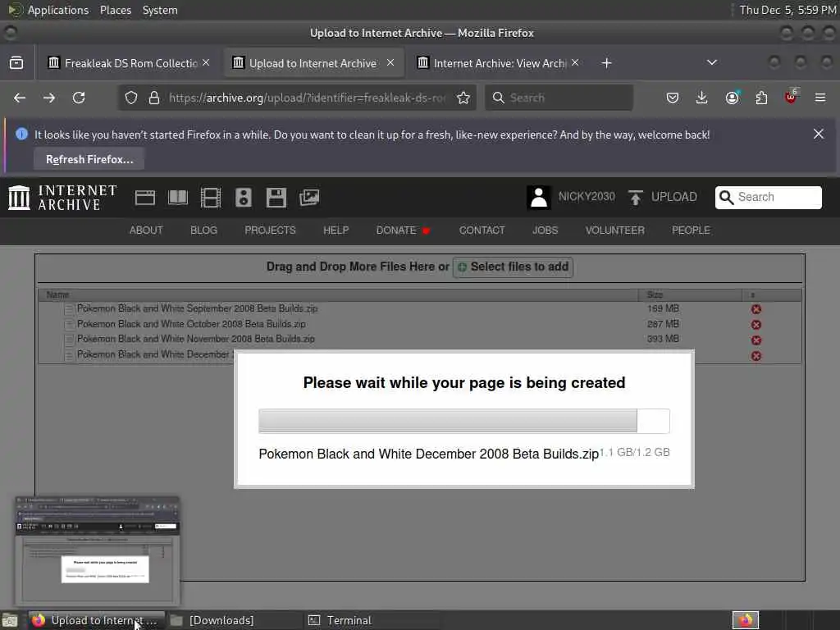Open the Software floppy disk icon

(x=276, y=198)
